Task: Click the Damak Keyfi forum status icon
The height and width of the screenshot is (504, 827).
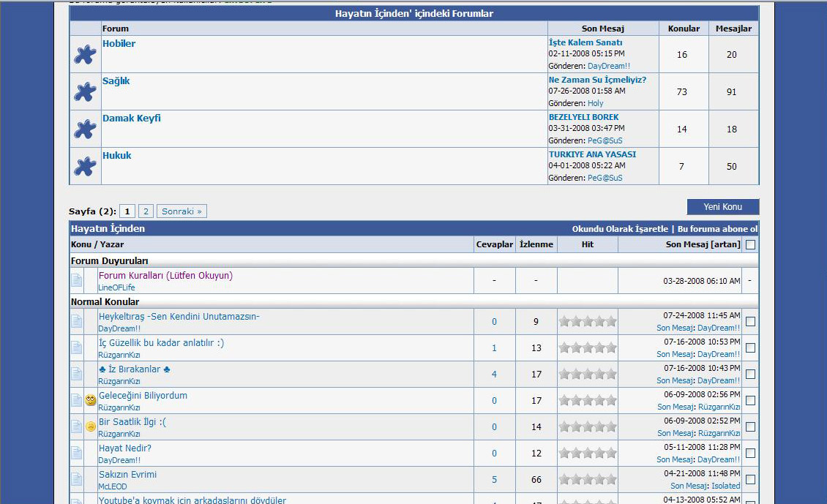Action: point(85,129)
